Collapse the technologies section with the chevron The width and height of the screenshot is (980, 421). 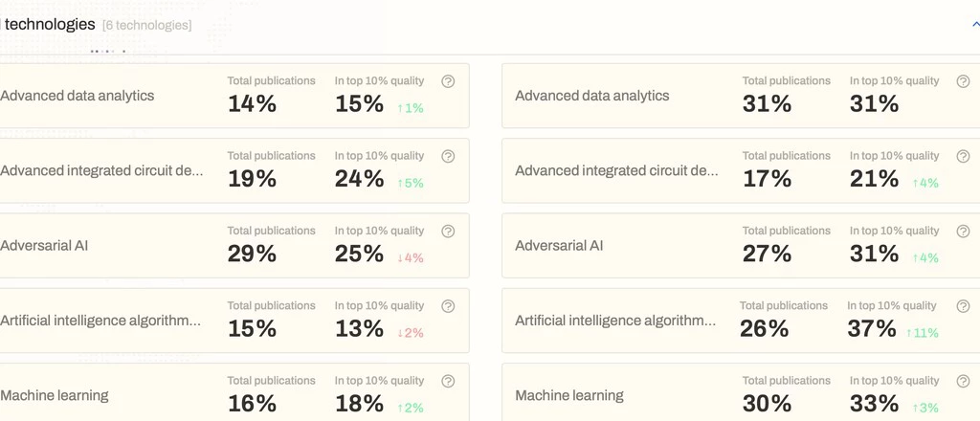click(x=975, y=25)
